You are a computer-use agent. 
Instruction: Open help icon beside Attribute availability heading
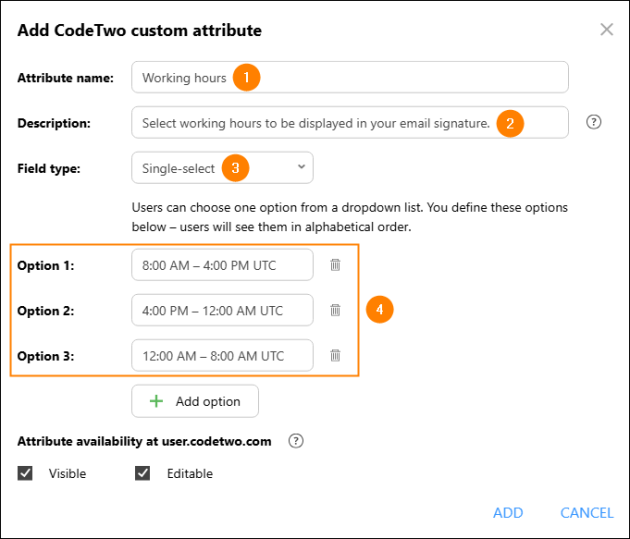296,441
